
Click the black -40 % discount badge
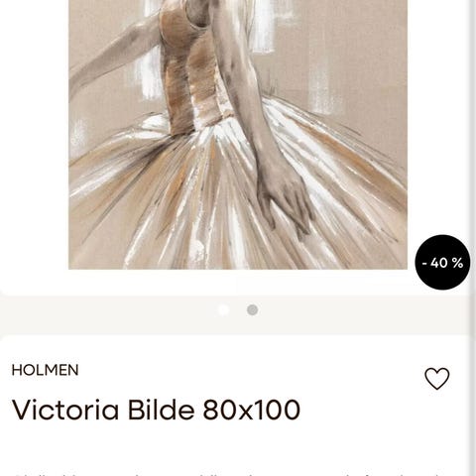[x=442, y=263]
